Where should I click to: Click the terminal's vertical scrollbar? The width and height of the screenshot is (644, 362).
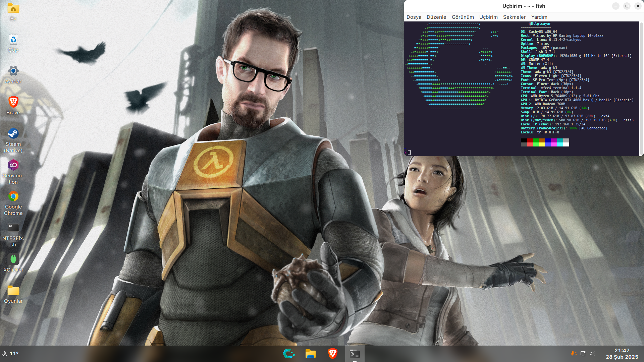[x=642, y=89]
